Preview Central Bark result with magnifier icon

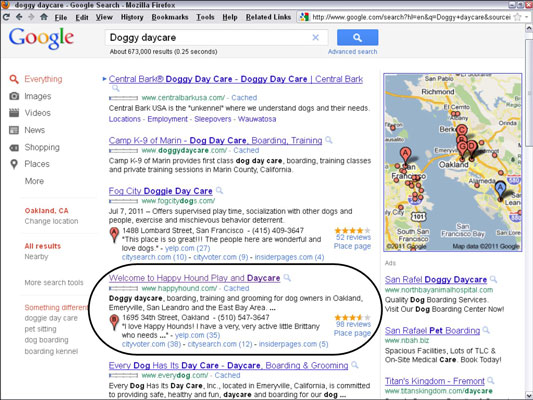point(116,89)
